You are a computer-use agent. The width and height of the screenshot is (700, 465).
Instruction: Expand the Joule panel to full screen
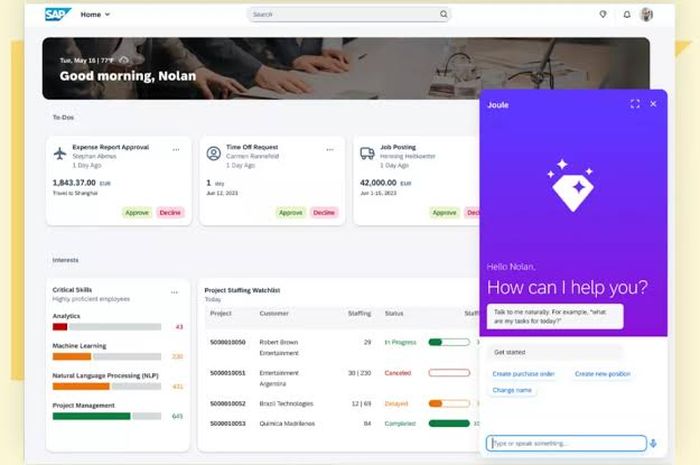coord(635,104)
